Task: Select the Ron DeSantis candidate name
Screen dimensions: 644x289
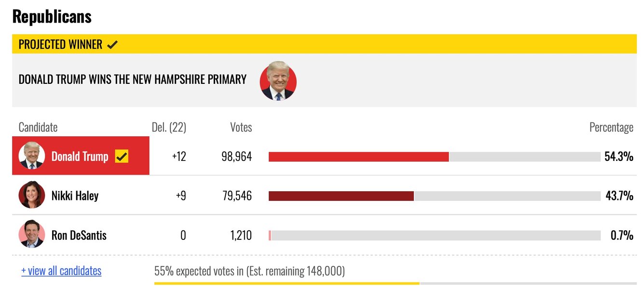Action: [79, 235]
